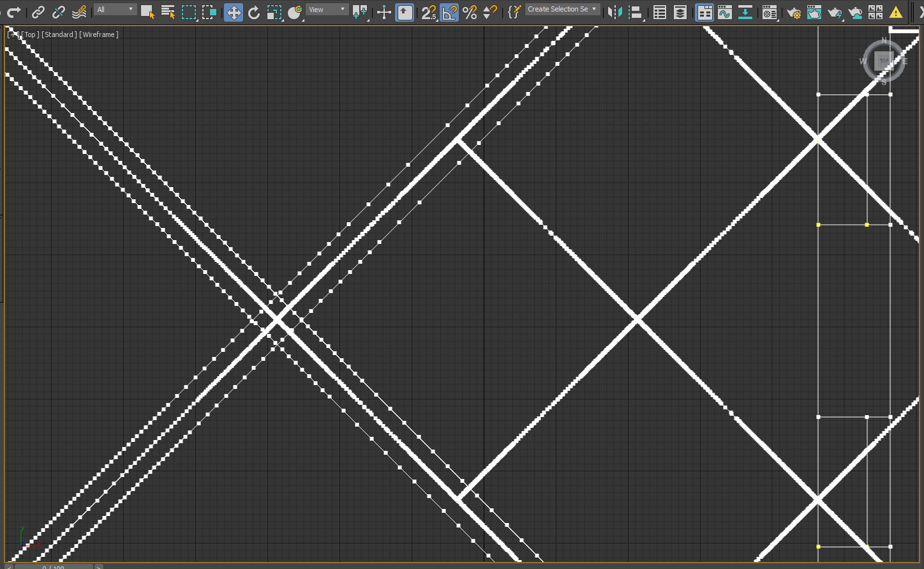
Task: Open the [Wireframe] display mode menu
Action: coord(99,34)
